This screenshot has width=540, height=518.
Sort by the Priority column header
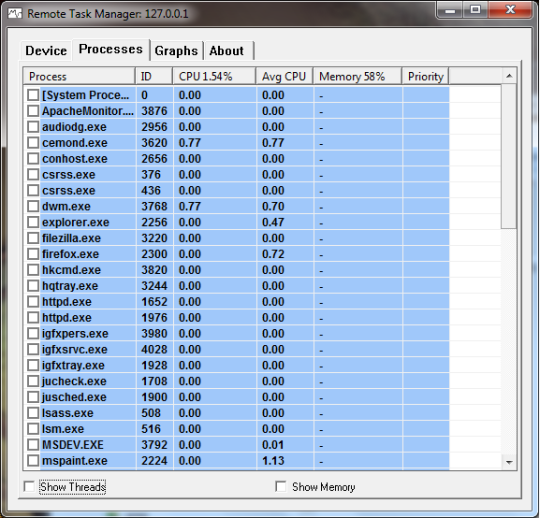coord(425,76)
